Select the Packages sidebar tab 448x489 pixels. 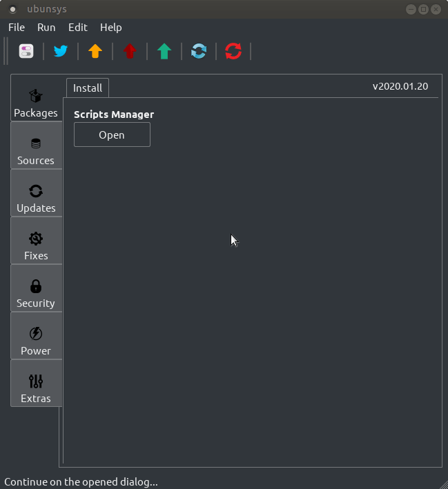36,98
